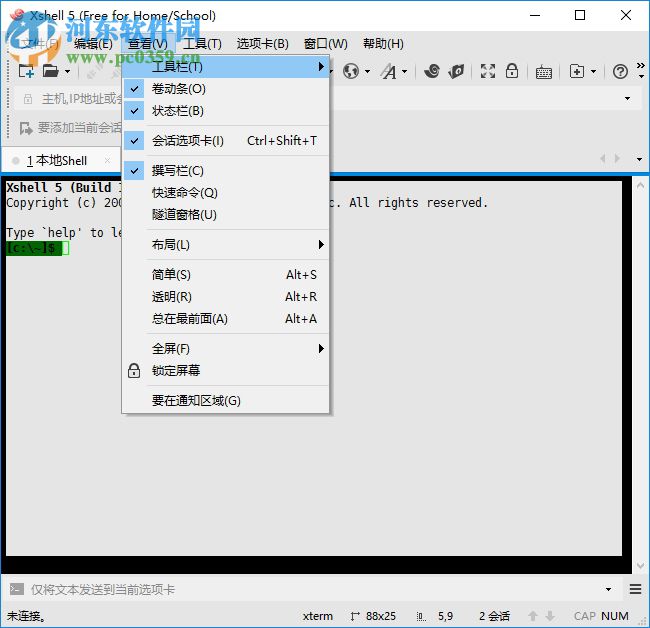
Task: Click the terminal prompt line
Action: [38, 248]
